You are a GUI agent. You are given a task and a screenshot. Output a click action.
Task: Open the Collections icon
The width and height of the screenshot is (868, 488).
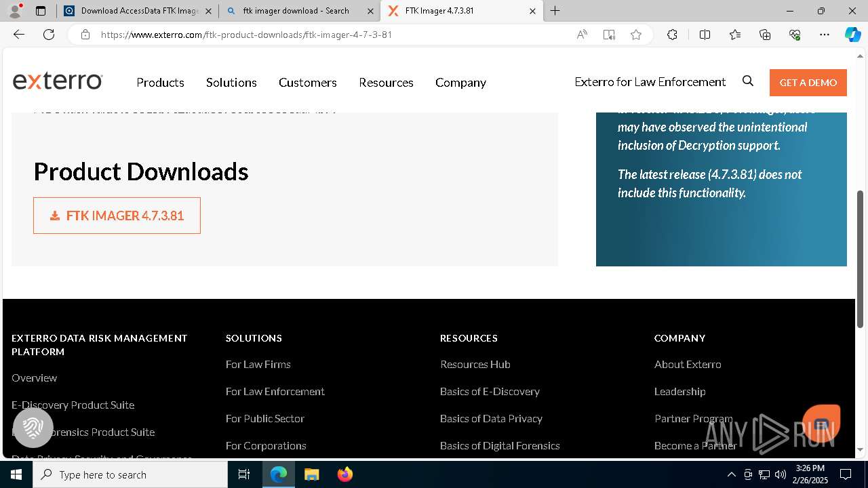pyautogui.click(x=765, y=35)
